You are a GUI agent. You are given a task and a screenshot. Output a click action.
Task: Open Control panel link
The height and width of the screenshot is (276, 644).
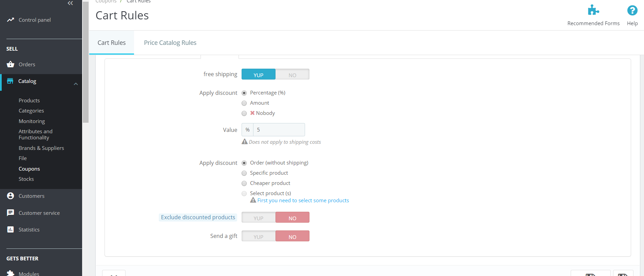point(35,20)
